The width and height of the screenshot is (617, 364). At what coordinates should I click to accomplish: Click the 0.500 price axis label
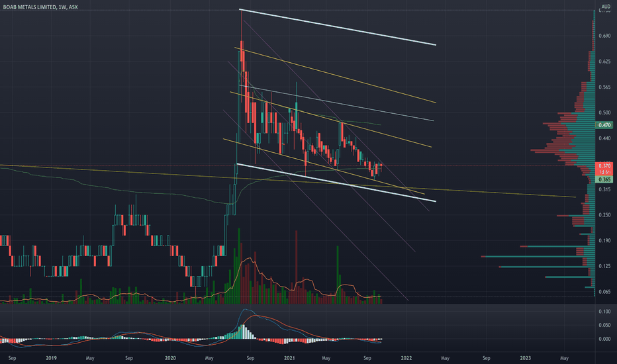click(605, 113)
